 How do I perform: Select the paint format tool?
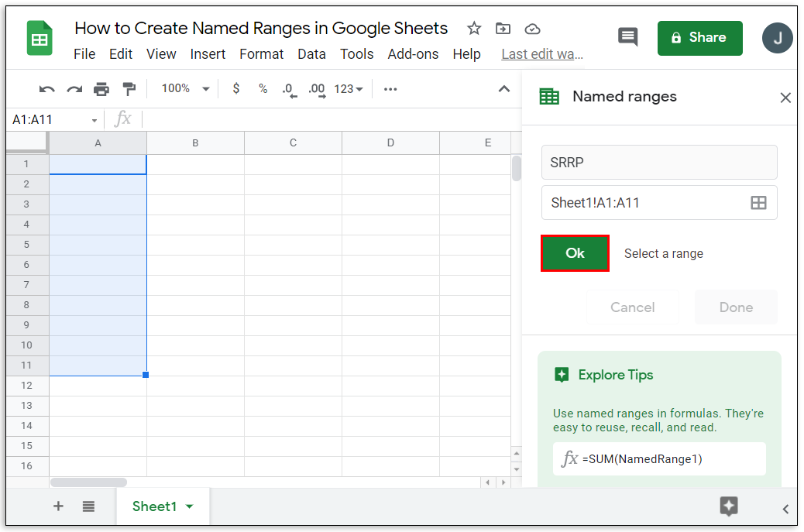coord(129,89)
